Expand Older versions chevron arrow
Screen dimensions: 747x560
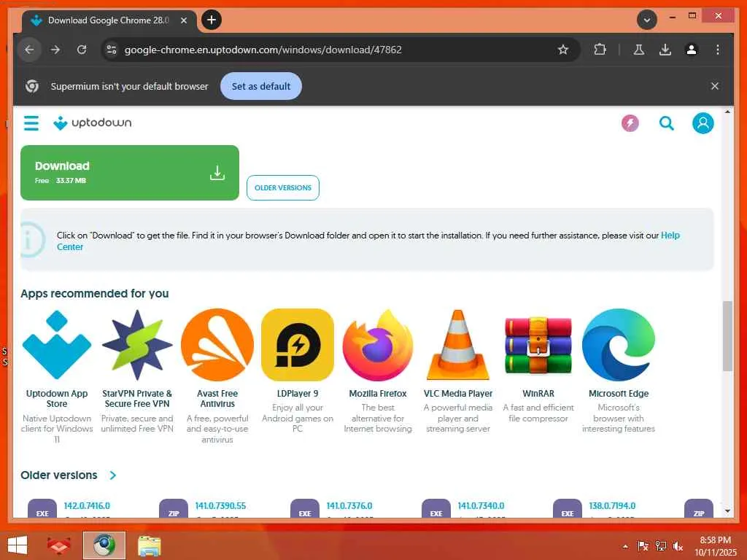click(x=113, y=475)
